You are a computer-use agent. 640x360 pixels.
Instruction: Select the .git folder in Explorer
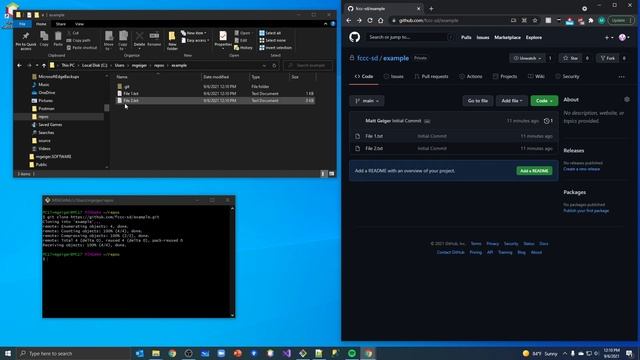127,87
